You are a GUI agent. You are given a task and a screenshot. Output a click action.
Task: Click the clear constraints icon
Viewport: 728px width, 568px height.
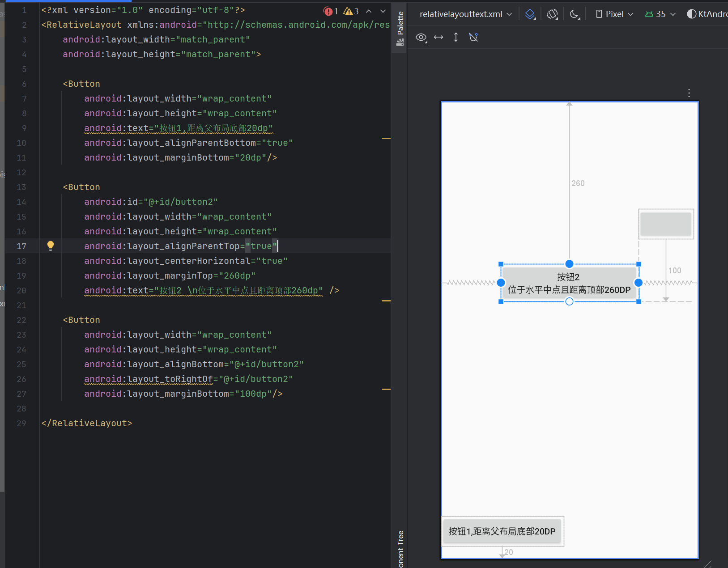tap(473, 37)
